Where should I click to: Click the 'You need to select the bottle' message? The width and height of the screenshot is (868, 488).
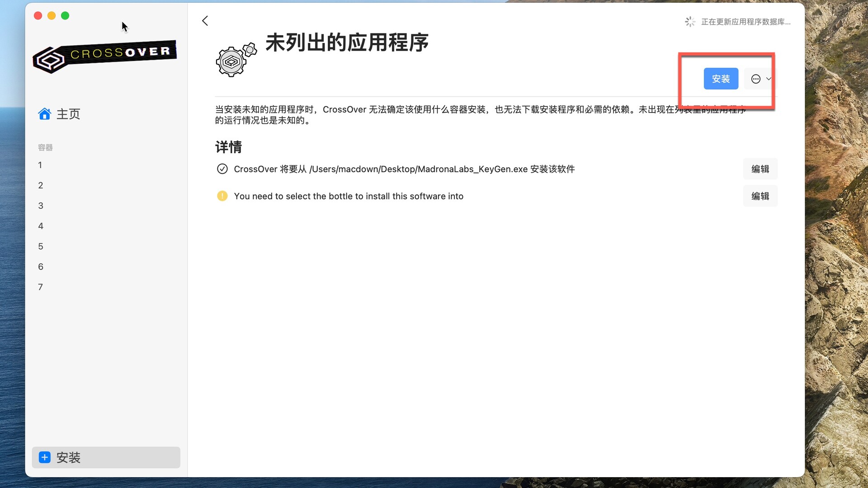349,196
